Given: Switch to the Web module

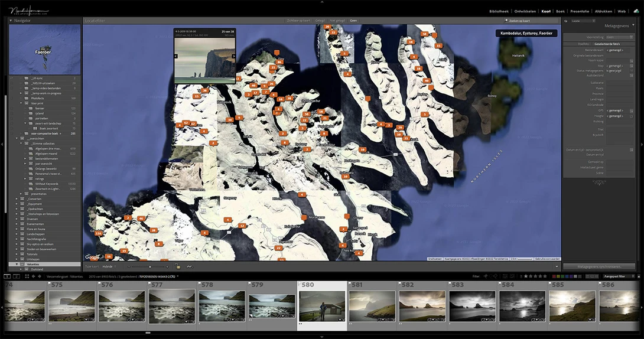Looking at the screenshot, I should pos(622,11).
